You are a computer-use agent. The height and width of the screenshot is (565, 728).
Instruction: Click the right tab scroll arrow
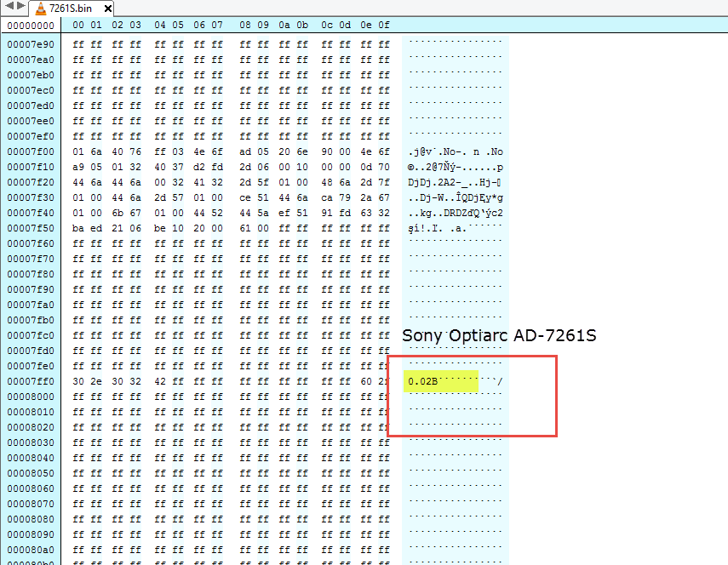[21, 6]
